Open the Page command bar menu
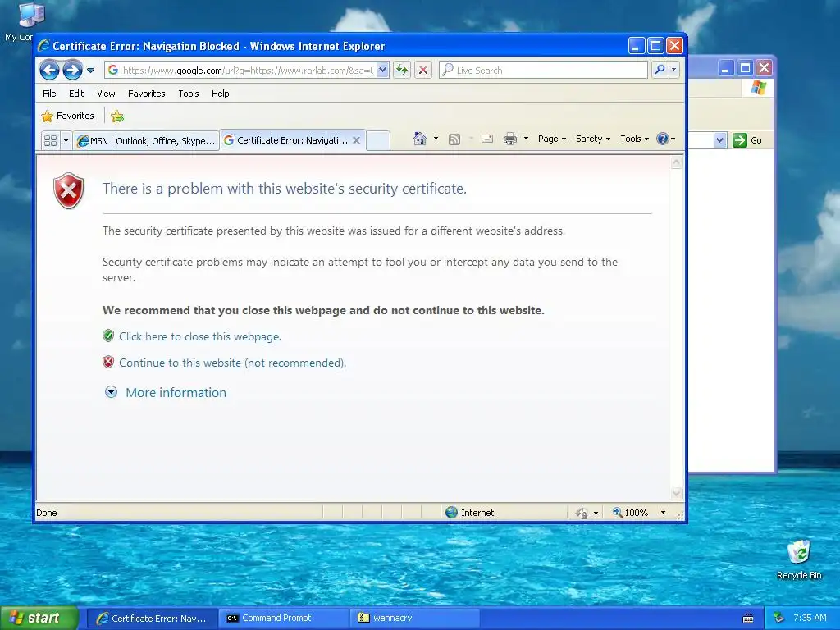 pyautogui.click(x=552, y=139)
